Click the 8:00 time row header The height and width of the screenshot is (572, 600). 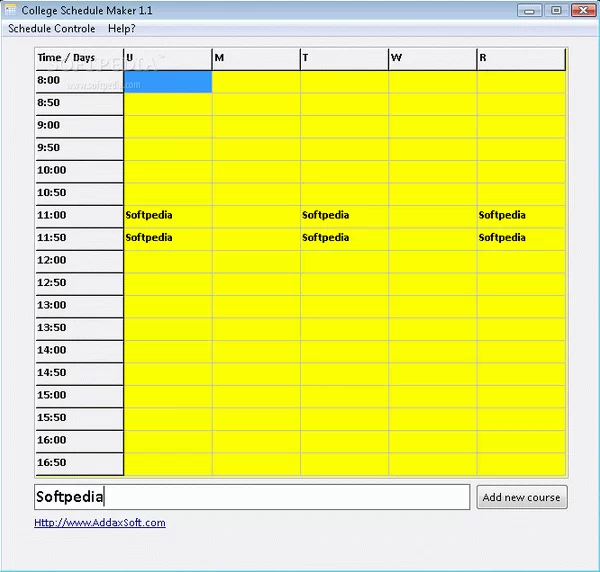point(79,81)
